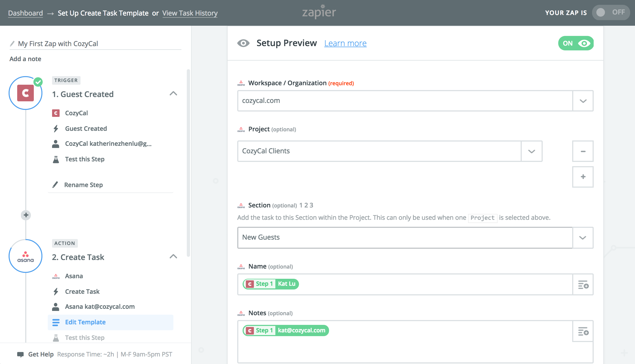Click the Asana action step circle icon
The image size is (635, 364).
click(x=25, y=256)
